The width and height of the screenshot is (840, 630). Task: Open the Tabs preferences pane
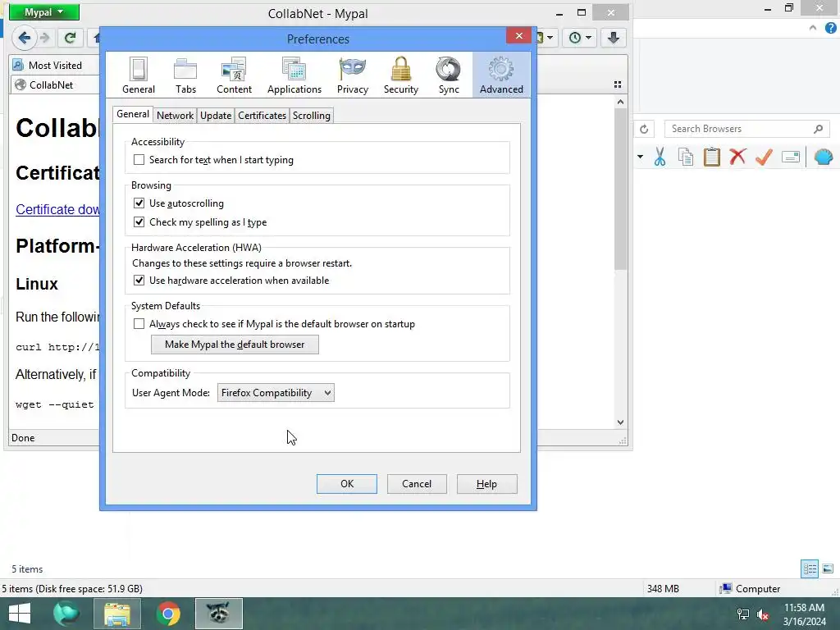(185, 75)
